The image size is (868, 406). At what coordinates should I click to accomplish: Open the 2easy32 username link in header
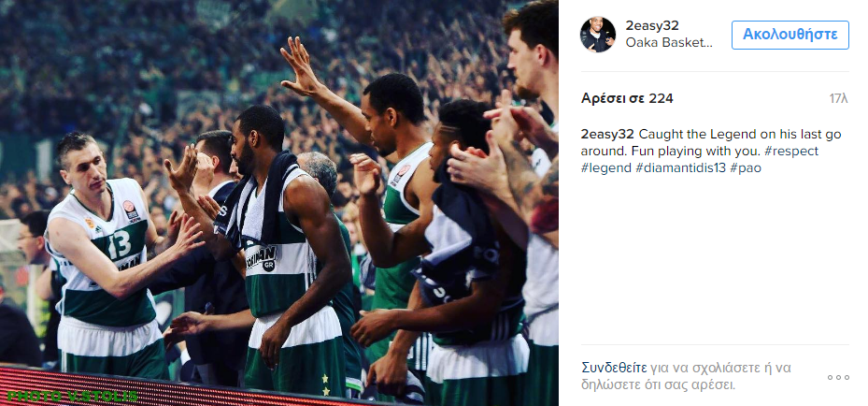pos(652,25)
